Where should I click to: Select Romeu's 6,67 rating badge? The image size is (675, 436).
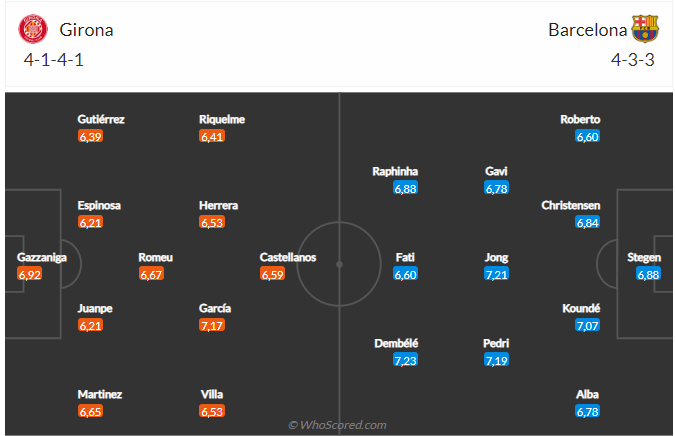(151, 274)
